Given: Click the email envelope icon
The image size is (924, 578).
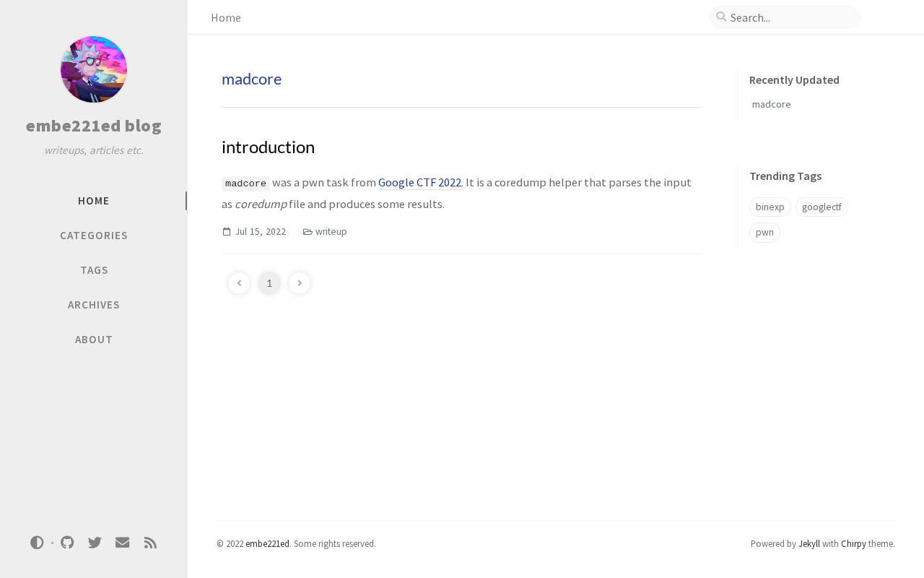Looking at the screenshot, I should (x=122, y=543).
